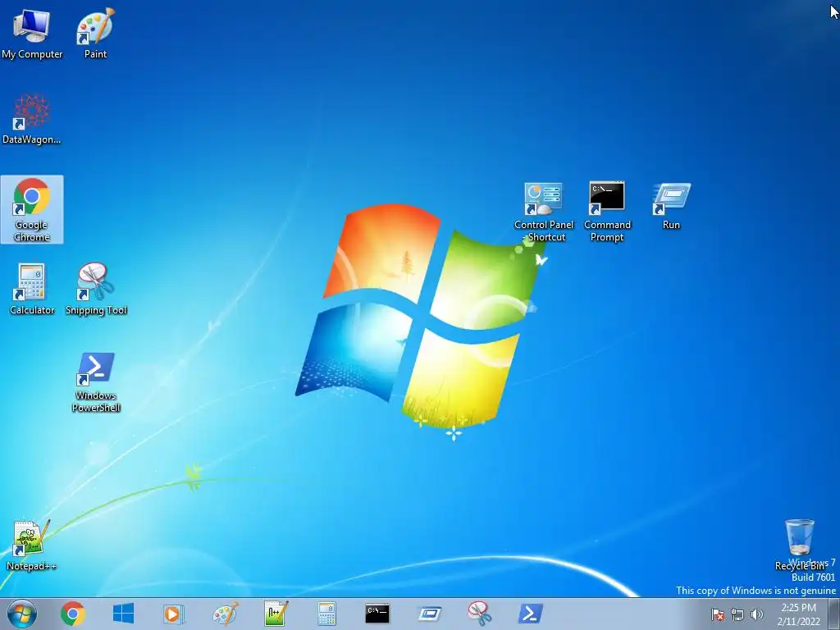Select the Calculator desktop shortcut

[x=32, y=290]
